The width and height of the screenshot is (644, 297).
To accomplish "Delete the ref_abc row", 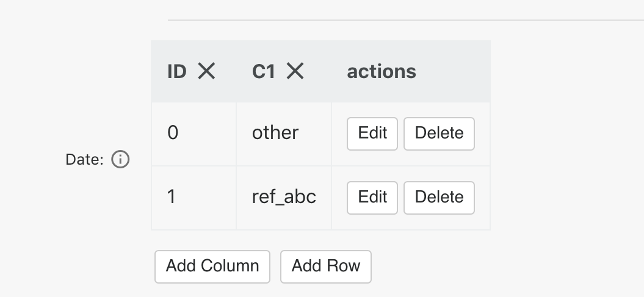I will coord(439,198).
